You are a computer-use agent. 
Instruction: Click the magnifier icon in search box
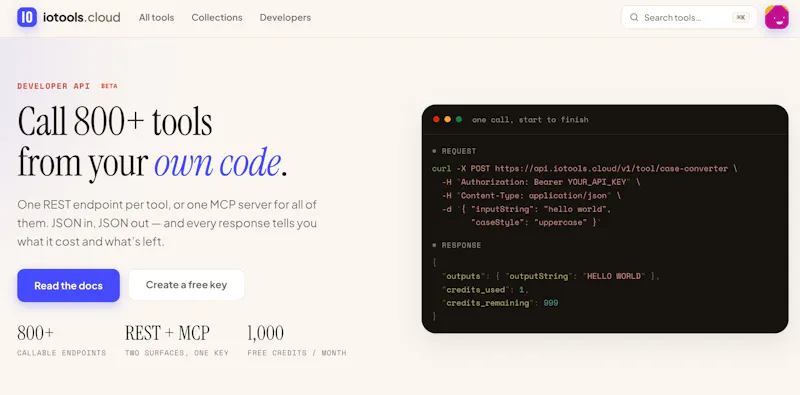(x=634, y=17)
